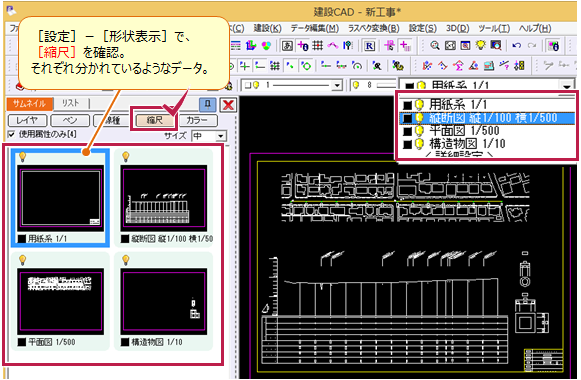Click the light bulb toolbar icon
The image size is (581, 380).
(481, 45)
